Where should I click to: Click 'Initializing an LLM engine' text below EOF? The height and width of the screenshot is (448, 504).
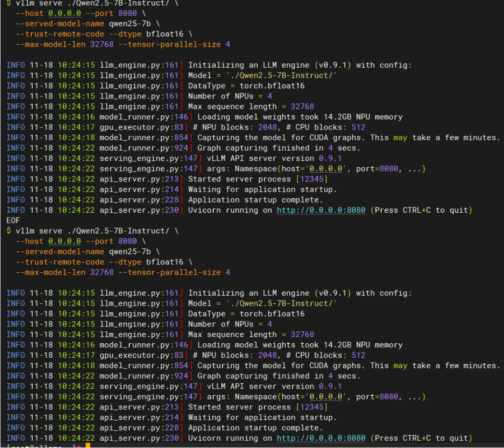click(249, 293)
